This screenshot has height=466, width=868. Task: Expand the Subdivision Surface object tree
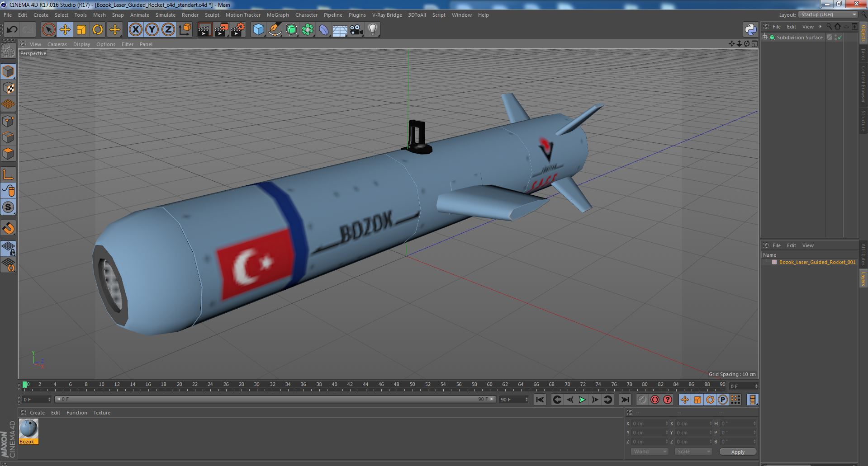tap(765, 38)
